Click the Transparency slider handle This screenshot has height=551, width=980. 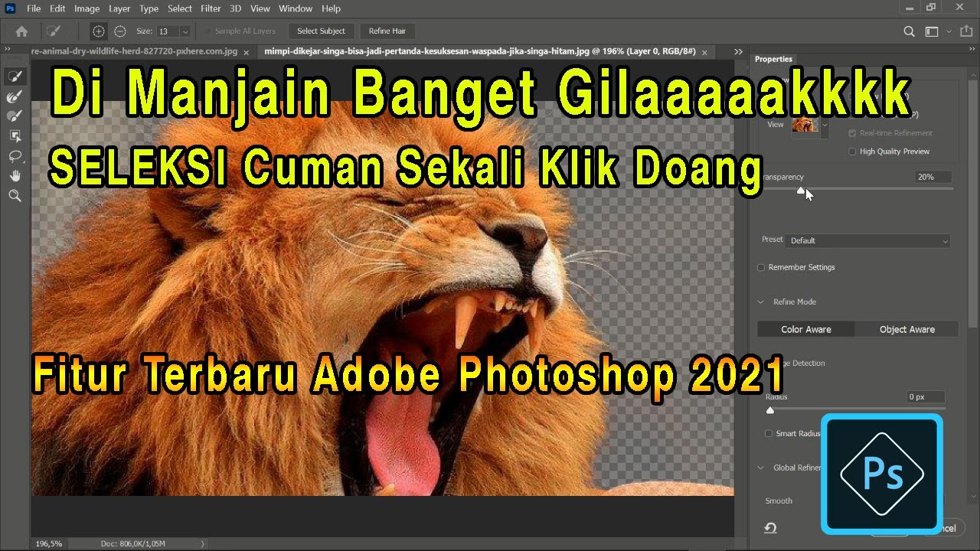click(800, 190)
